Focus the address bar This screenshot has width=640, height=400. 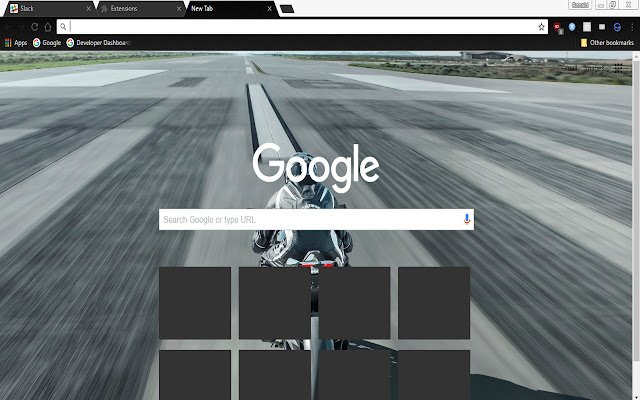(302, 27)
